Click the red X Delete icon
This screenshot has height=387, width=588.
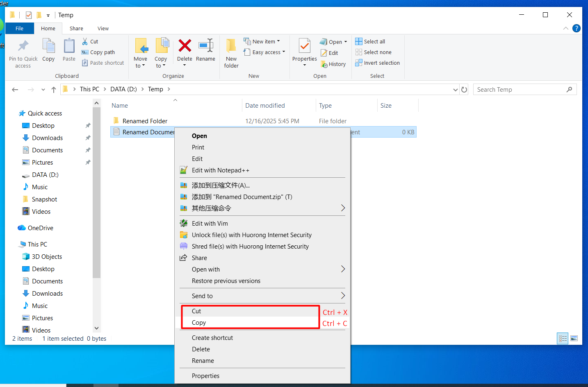tap(185, 45)
